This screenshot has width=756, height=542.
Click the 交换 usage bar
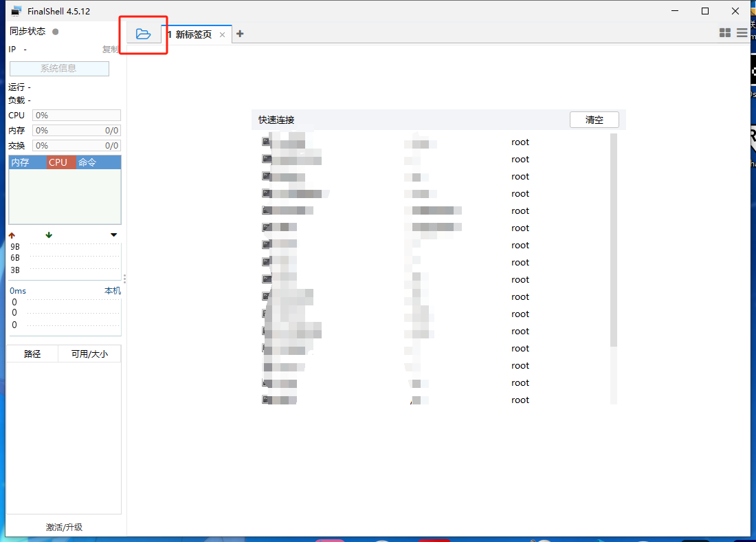76,145
